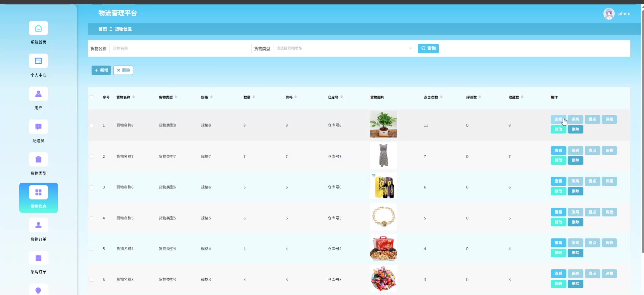Go to 采购订单 in the sidebar
The height and width of the screenshot is (295, 644).
[38, 263]
